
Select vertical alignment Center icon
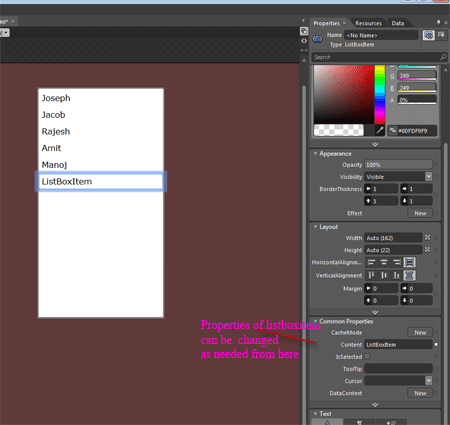point(384,275)
